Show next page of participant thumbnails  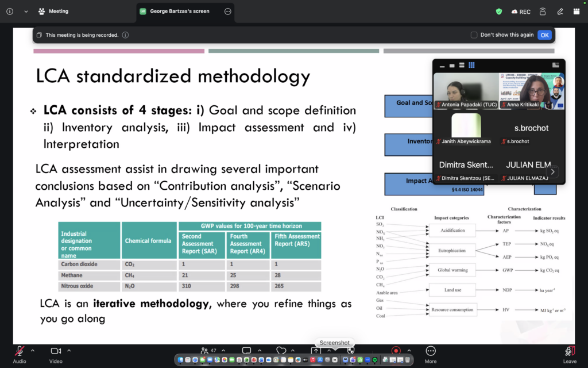click(552, 171)
